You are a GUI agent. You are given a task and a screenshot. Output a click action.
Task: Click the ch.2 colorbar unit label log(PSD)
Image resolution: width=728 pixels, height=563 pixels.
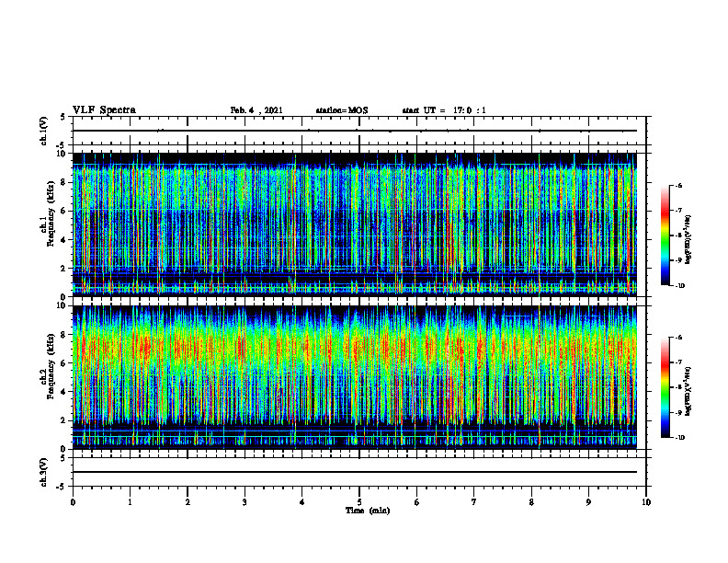click(688, 391)
